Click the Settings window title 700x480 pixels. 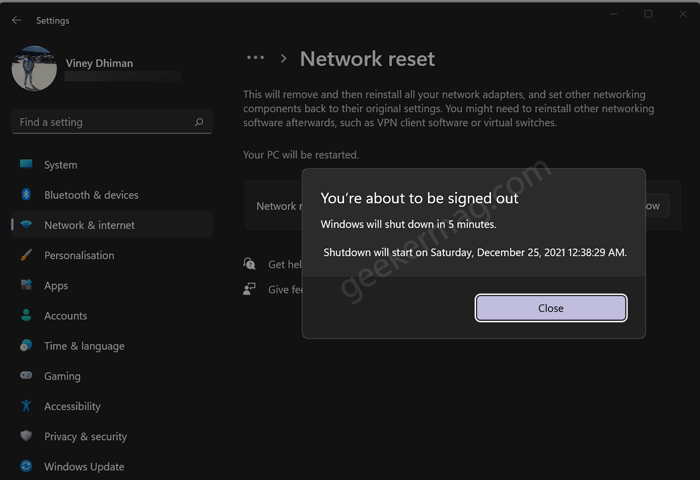53,21
